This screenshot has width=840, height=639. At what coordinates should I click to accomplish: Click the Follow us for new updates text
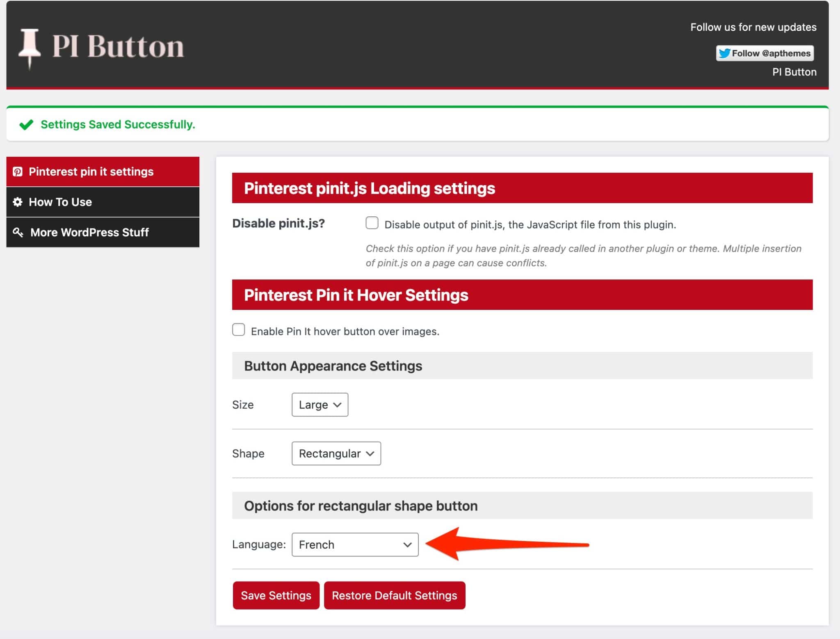tap(753, 27)
